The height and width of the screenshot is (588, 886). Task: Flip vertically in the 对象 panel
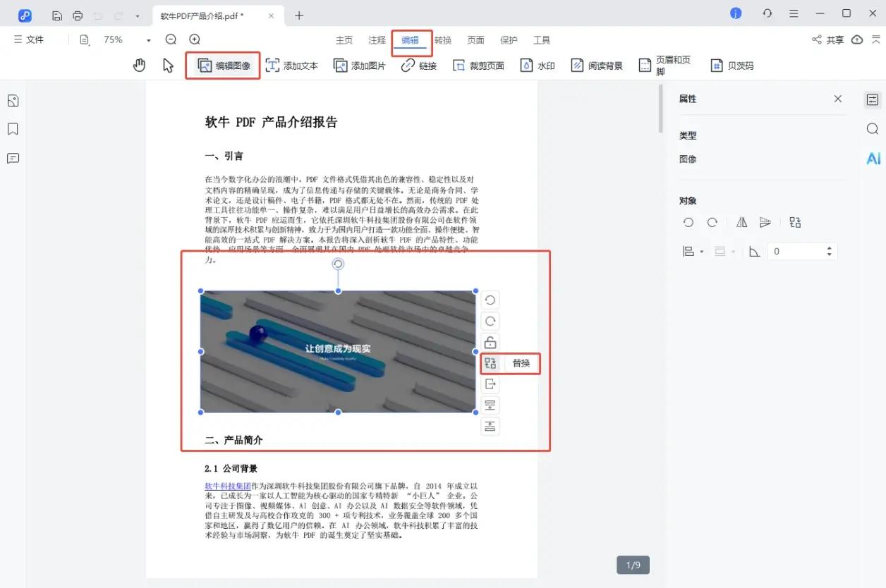[765, 223]
